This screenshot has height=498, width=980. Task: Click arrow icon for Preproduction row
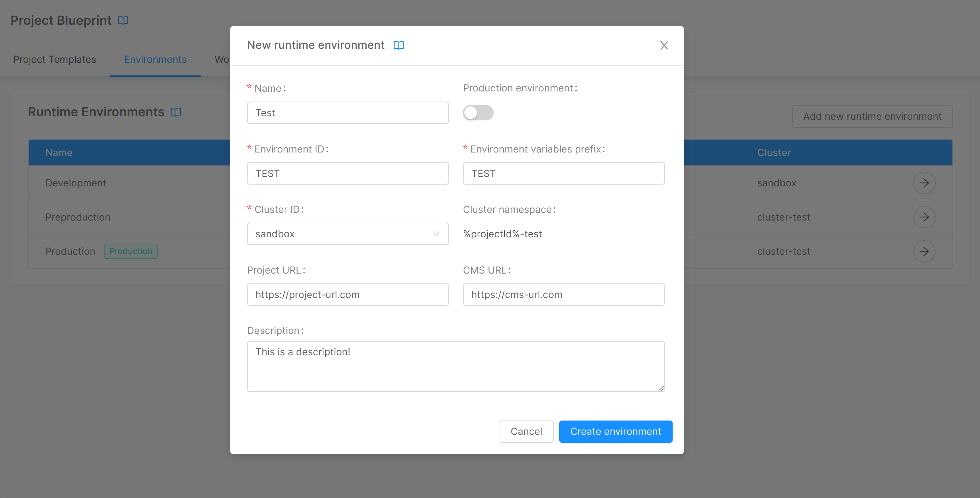[x=924, y=217]
